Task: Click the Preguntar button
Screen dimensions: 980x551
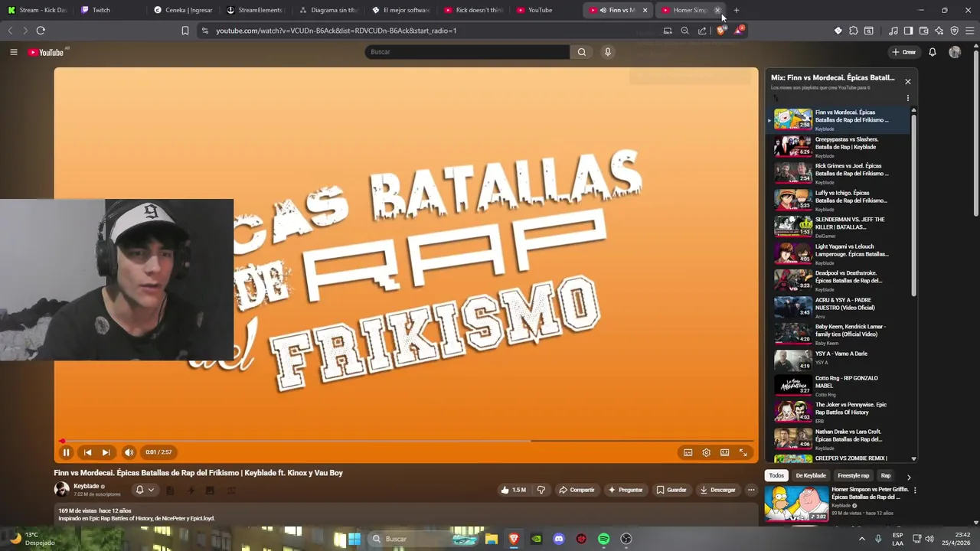Action: [626, 490]
